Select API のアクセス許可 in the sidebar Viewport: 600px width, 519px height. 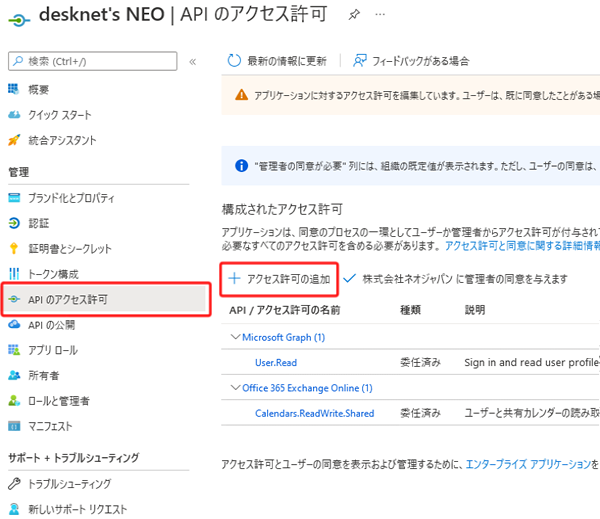(106, 299)
